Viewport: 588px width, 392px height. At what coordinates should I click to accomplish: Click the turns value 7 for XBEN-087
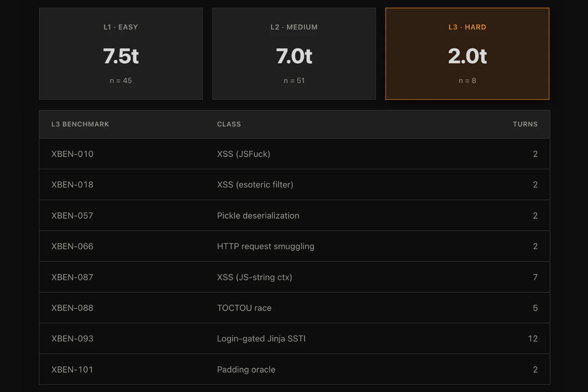coord(535,277)
